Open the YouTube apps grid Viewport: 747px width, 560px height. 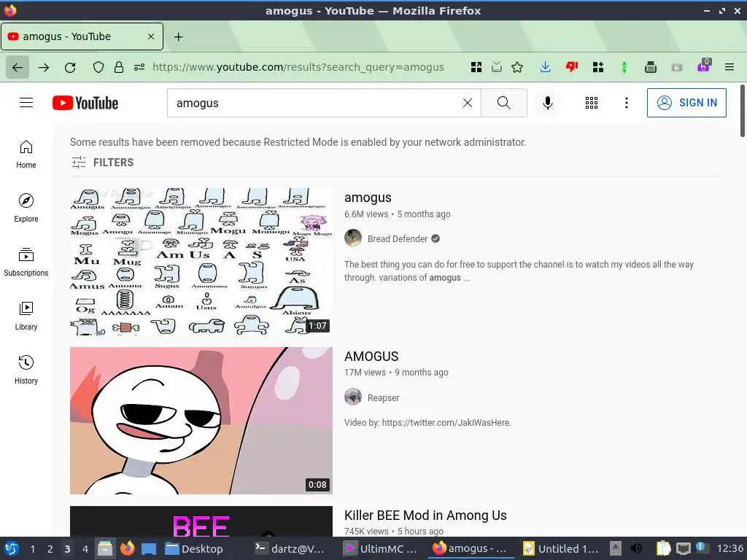[591, 103]
